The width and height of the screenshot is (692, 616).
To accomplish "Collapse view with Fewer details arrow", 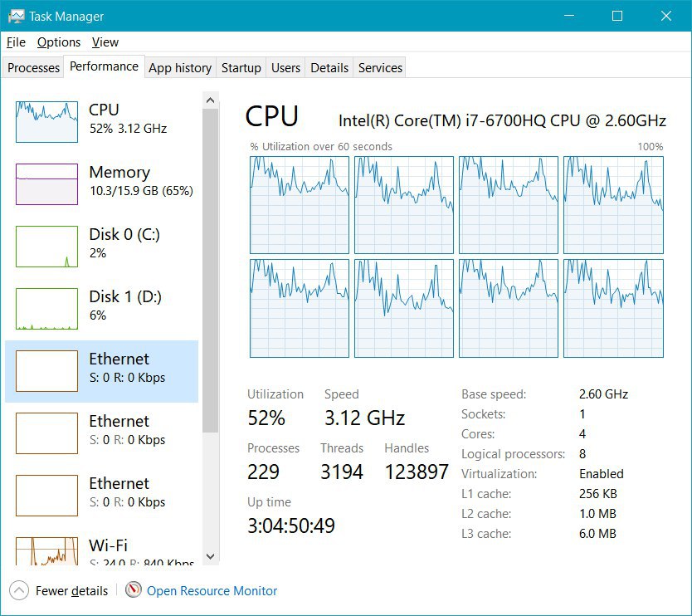I will pos(18,590).
